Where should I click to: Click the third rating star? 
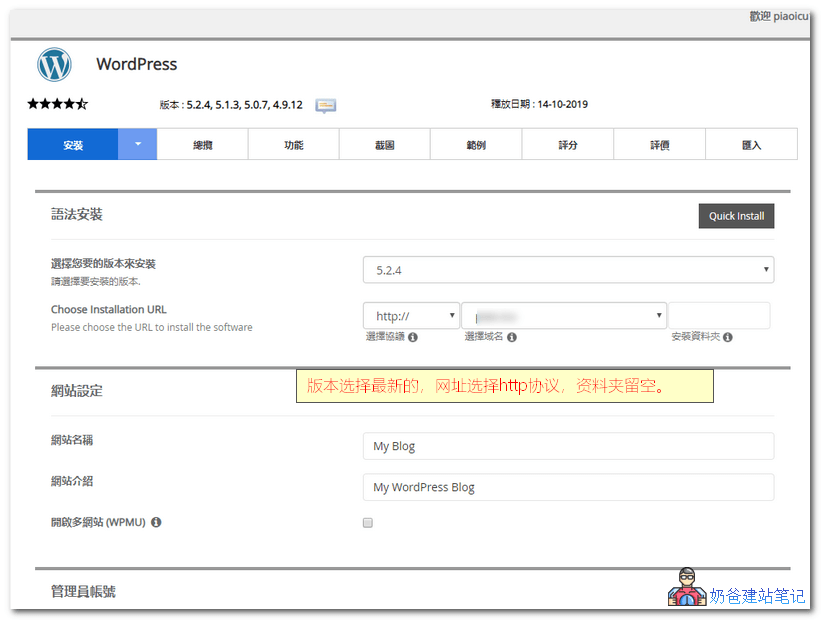tap(57, 103)
